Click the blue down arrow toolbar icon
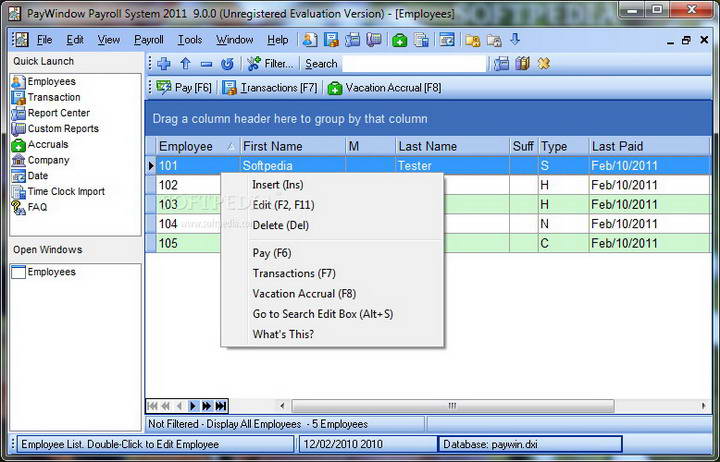This screenshot has height=462, width=720. point(515,39)
